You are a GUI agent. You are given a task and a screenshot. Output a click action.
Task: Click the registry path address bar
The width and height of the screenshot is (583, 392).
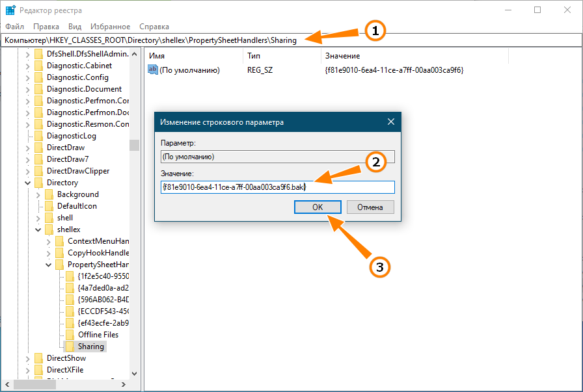(x=291, y=40)
